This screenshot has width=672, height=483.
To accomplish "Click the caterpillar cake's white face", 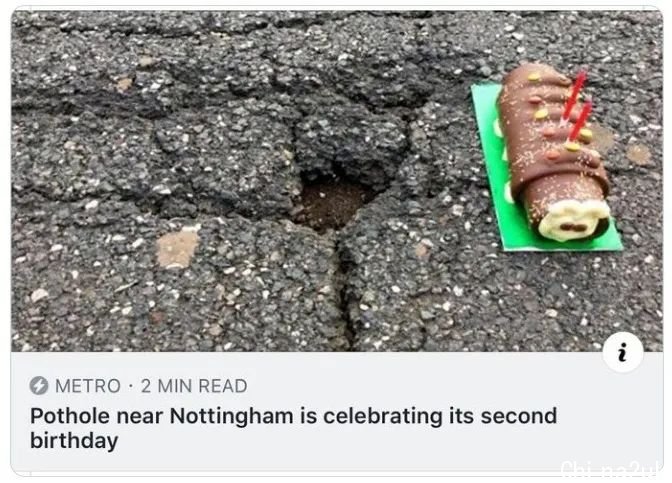I will (575, 221).
